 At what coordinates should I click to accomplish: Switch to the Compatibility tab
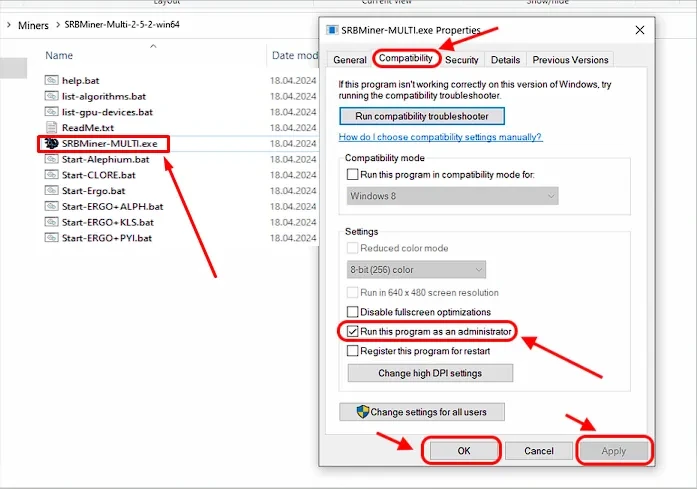(x=405, y=59)
